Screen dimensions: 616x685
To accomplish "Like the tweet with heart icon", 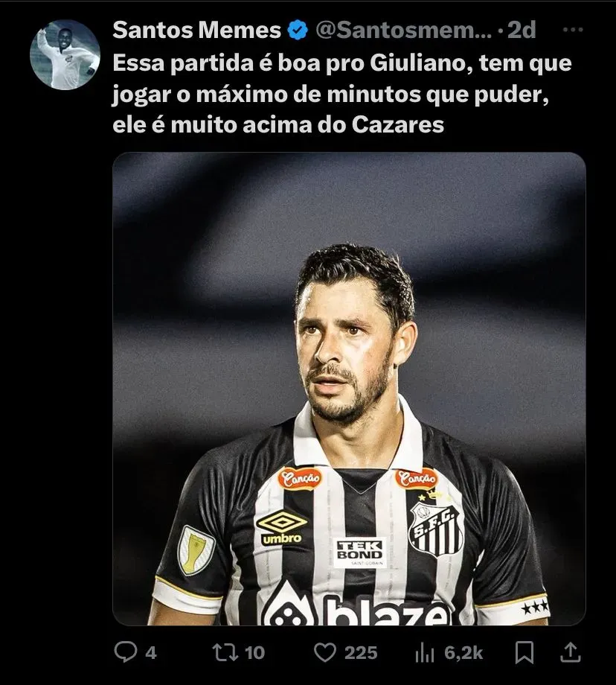I will click(325, 653).
